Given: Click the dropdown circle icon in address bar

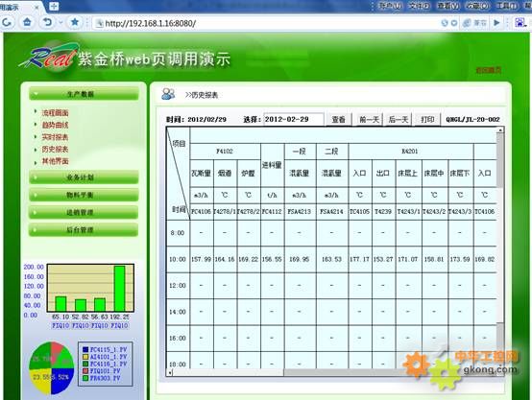Looking at the screenshot, I should tap(454, 23).
